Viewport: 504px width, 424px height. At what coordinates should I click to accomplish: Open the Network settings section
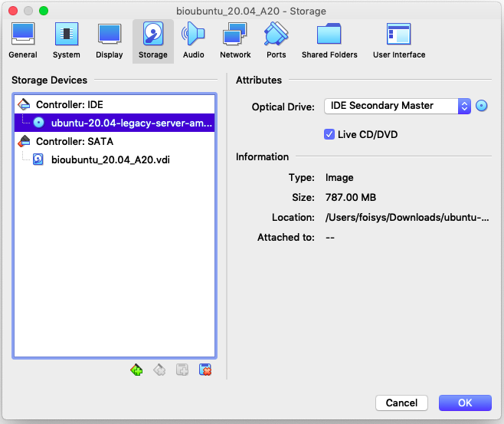pyautogui.click(x=235, y=41)
